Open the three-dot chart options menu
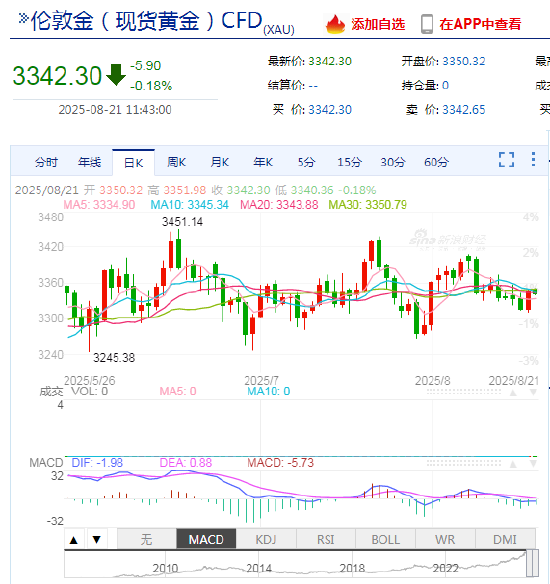The height and width of the screenshot is (584, 550). pyautogui.click(x=533, y=159)
